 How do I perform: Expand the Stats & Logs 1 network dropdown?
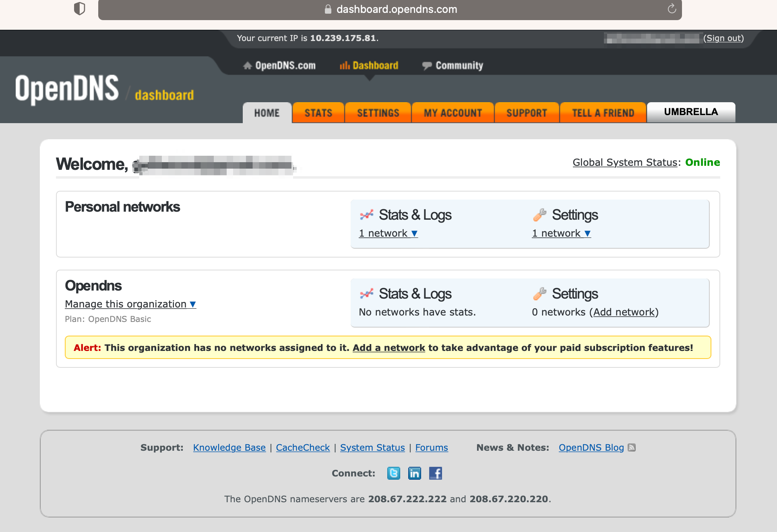tap(388, 233)
